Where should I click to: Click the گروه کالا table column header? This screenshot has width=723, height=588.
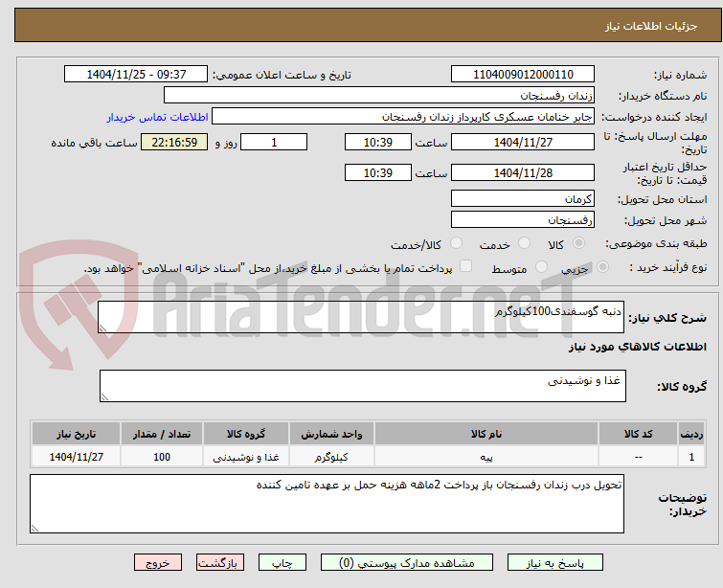pyautogui.click(x=246, y=434)
